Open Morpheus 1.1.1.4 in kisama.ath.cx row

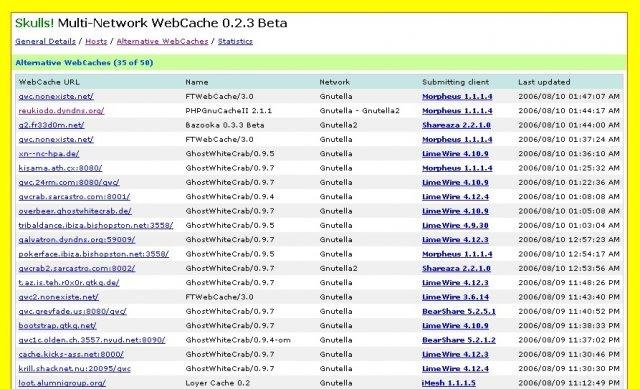(457, 168)
